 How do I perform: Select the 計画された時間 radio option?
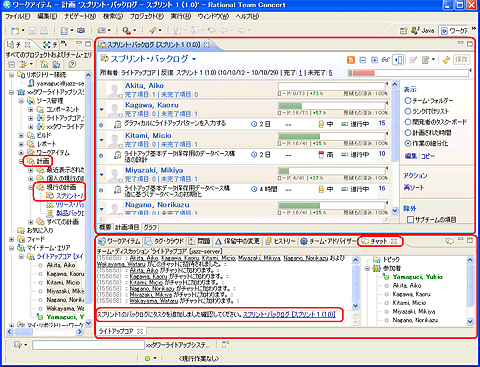click(x=407, y=132)
